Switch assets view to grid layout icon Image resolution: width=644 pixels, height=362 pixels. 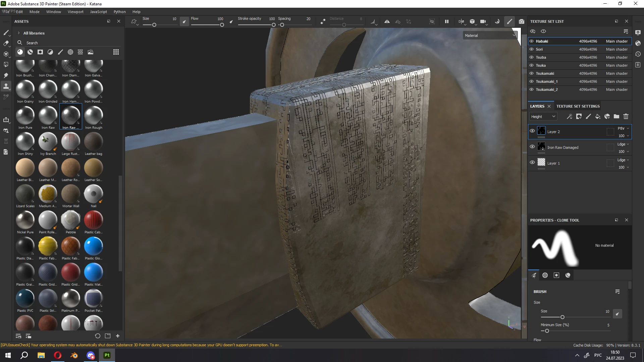(x=116, y=52)
